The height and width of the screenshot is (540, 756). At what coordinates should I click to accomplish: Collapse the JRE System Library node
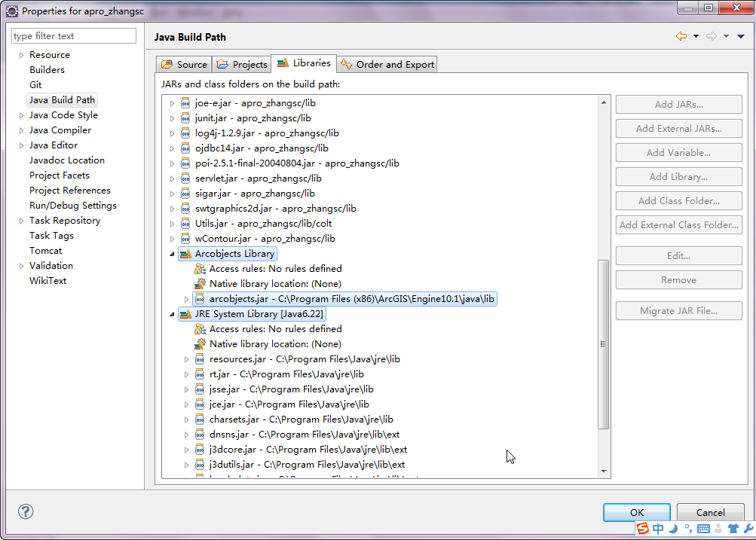(172, 314)
